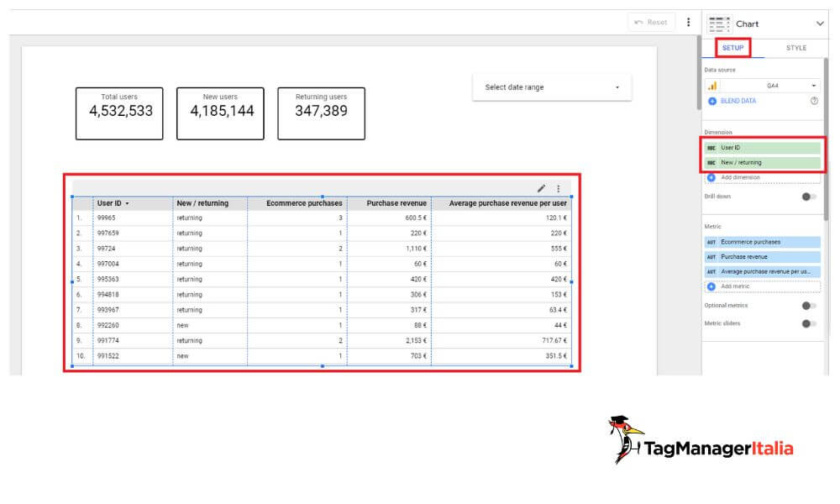Click AUT icon of Average purchase revenue metric

point(711,272)
